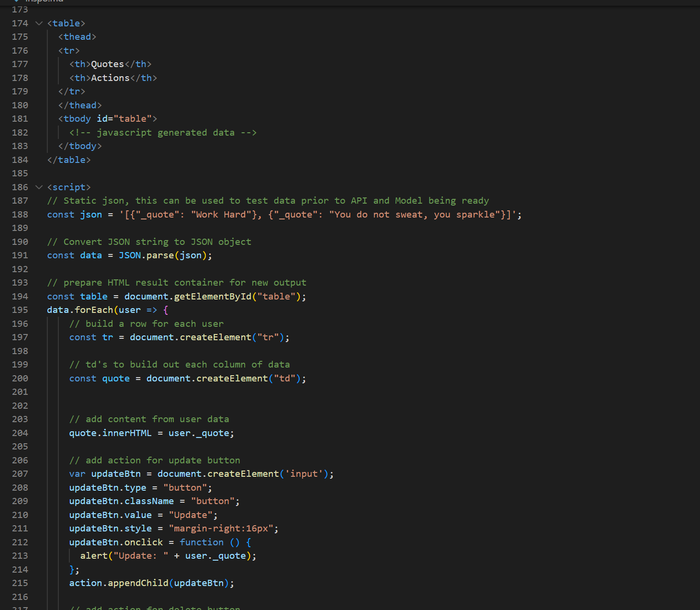Image resolution: width=700 pixels, height=610 pixels.
Task: Collapse the <table> block fold chevron
Action: pyautogui.click(x=39, y=23)
